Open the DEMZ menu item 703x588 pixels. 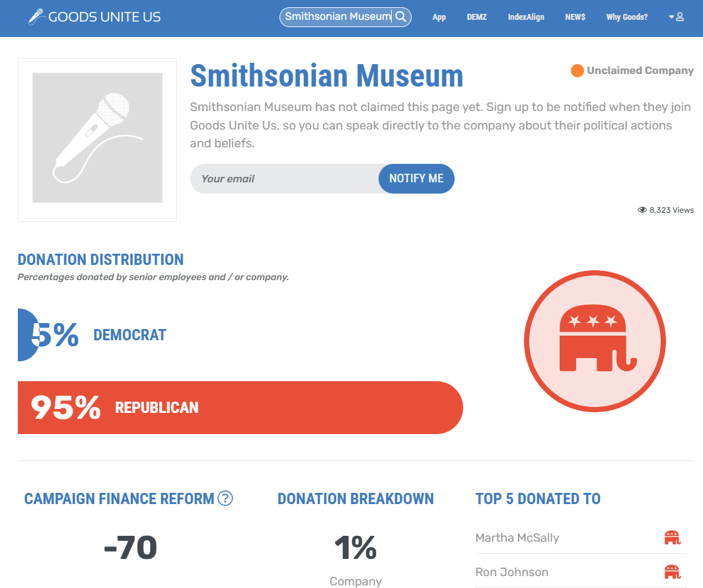(476, 17)
